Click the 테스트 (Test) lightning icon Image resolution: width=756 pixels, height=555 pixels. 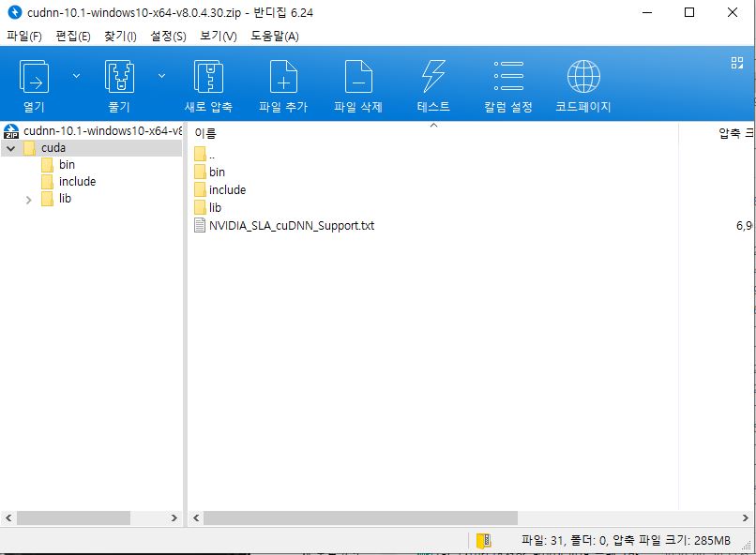point(433,77)
